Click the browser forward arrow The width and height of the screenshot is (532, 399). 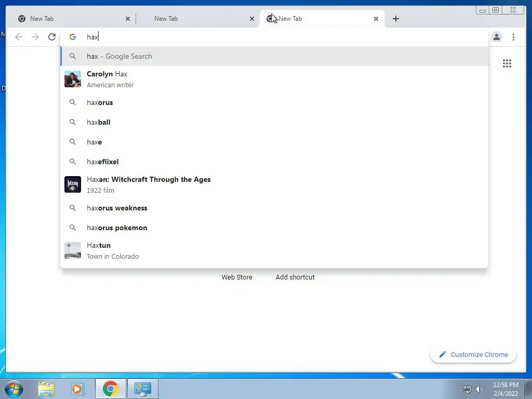[x=35, y=37]
